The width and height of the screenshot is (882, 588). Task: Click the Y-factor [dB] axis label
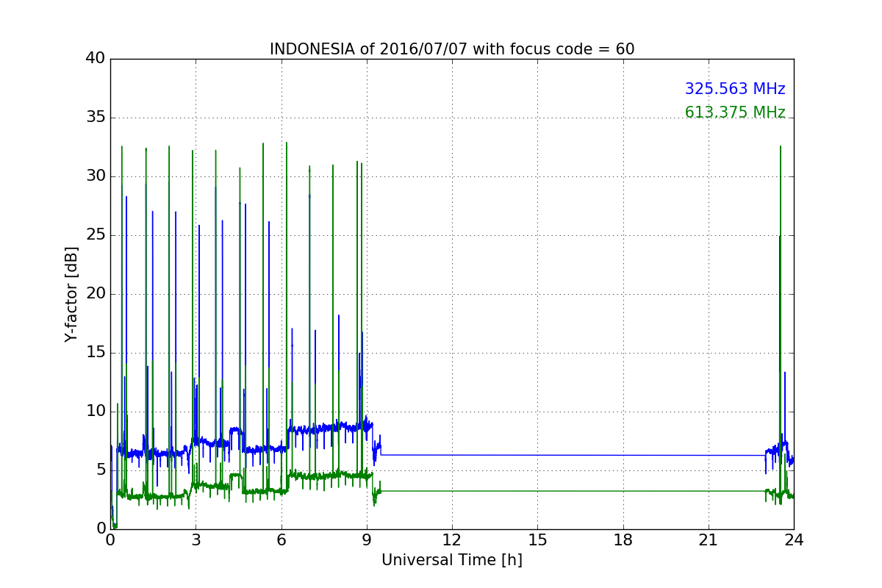click(71, 294)
